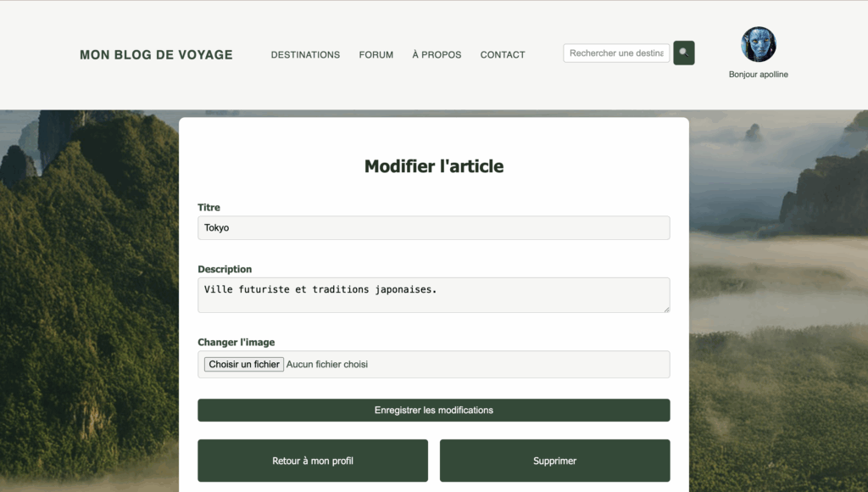Click the description textarea resize grip
Screen dimensions: 868x492
pos(666,309)
